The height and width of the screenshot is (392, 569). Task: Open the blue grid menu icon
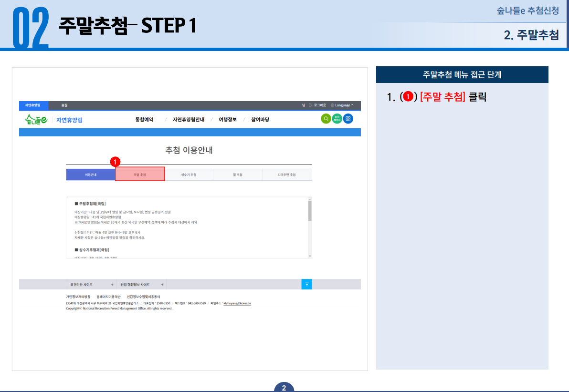(348, 119)
